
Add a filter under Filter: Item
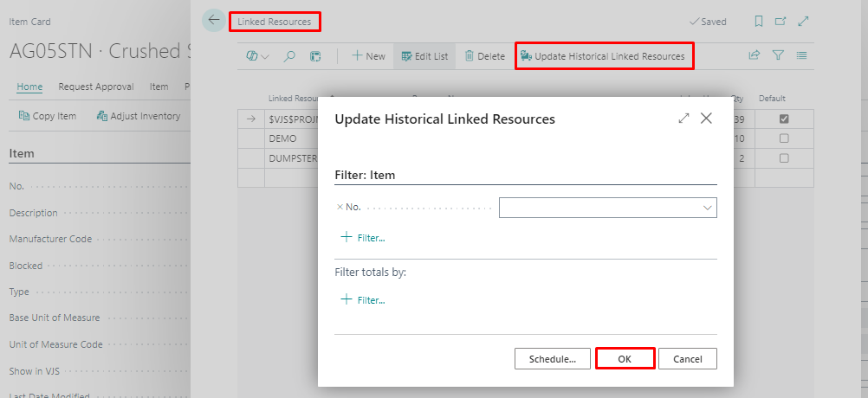363,237
